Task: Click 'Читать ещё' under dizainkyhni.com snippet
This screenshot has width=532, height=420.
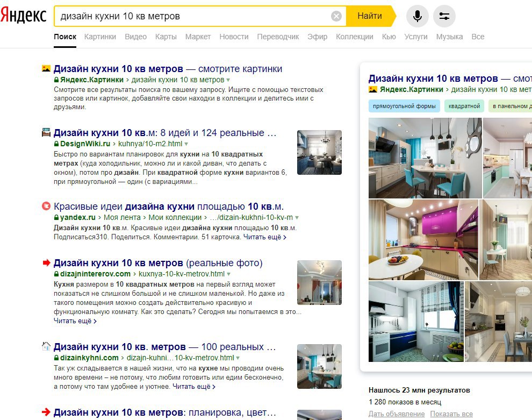Action: [x=194, y=386]
